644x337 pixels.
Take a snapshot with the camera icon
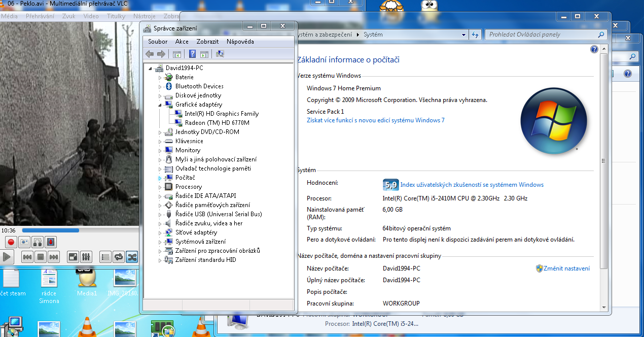click(25, 242)
